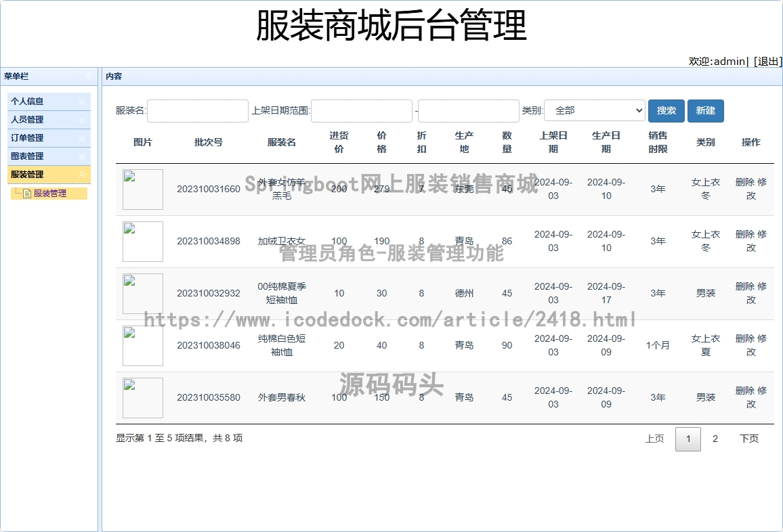The width and height of the screenshot is (783, 532).
Task: Delete the 加绒卫衣女 row
Action: click(744, 235)
